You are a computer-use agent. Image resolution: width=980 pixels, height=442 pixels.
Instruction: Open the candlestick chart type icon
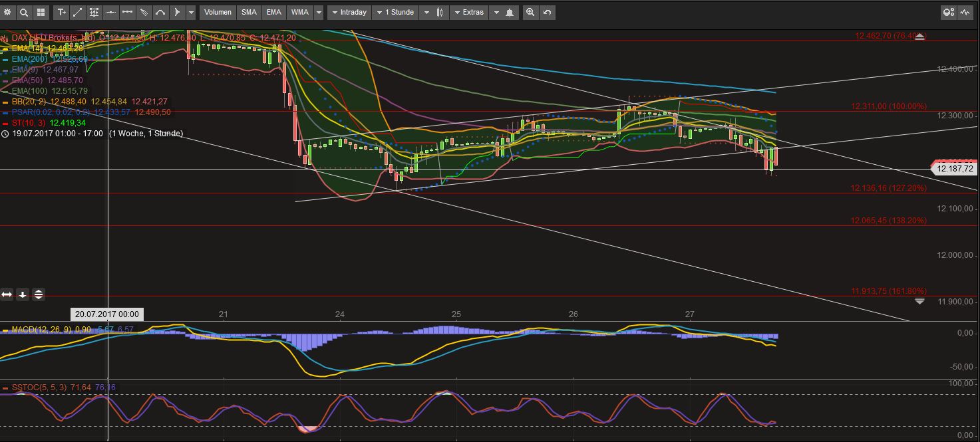point(438,12)
